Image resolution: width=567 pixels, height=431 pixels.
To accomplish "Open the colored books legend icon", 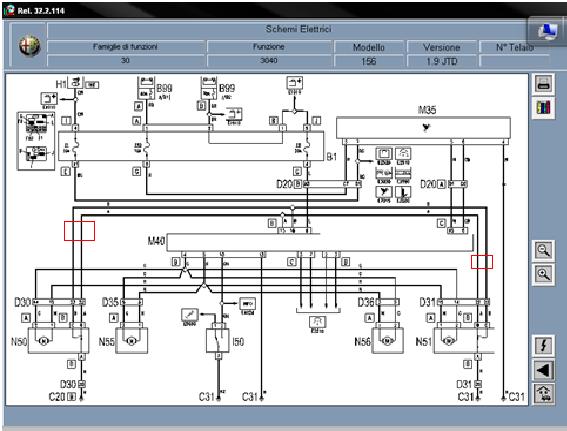I will pyautogui.click(x=543, y=108).
